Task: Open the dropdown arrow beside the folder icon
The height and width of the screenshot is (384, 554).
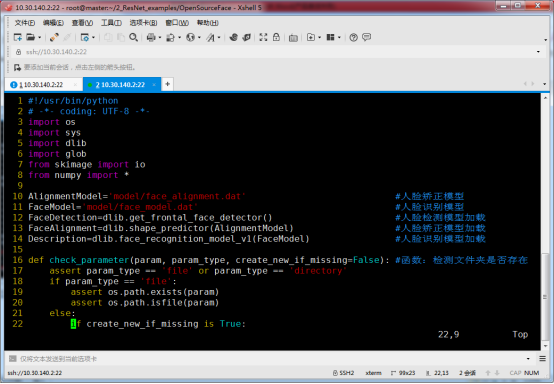Action: click(40, 37)
